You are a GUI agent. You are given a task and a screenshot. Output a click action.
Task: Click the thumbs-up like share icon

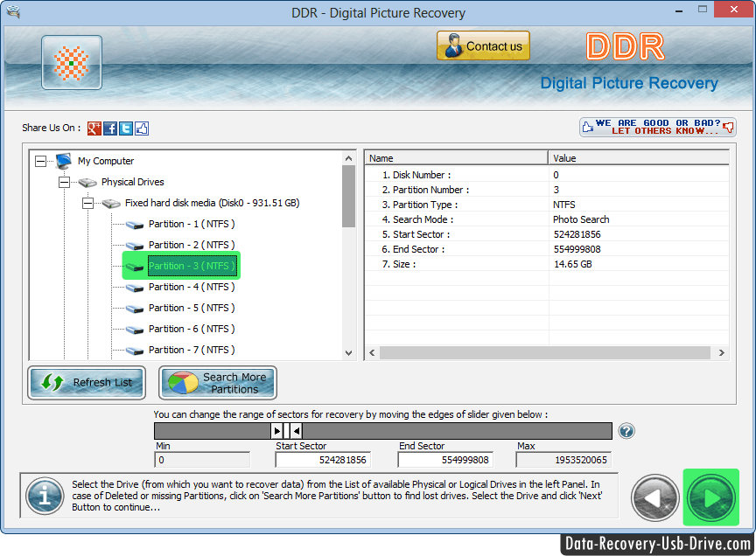point(142,129)
